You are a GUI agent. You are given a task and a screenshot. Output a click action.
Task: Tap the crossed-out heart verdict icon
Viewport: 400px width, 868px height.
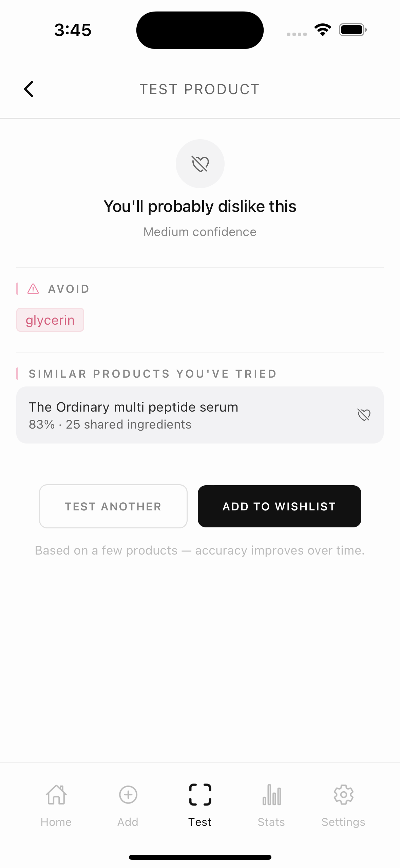tap(200, 164)
